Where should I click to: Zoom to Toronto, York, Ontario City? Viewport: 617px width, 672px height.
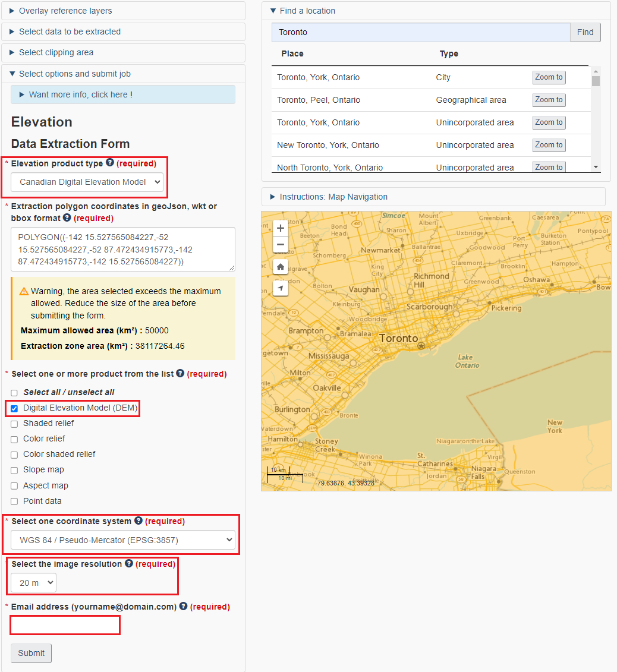[x=548, y=77]
